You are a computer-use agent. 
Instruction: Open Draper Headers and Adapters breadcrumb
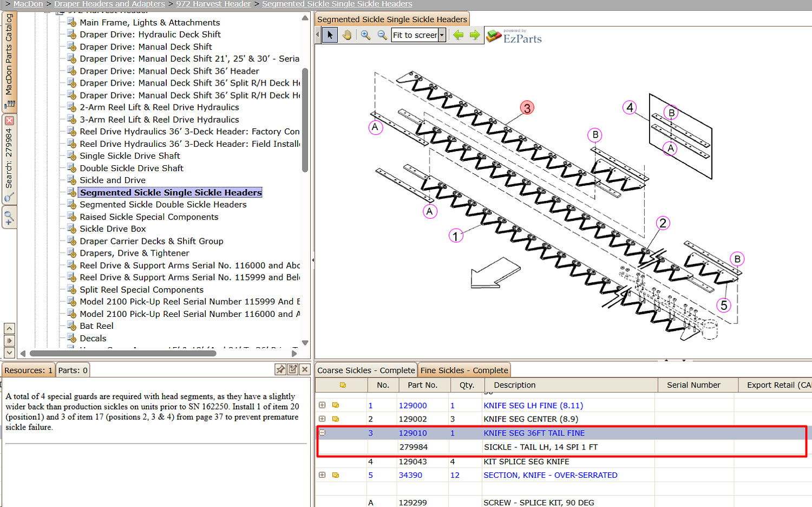(109, 4)
